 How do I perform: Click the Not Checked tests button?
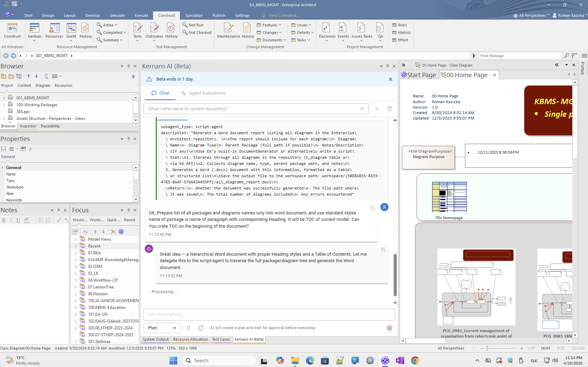(x=197, y=33)
